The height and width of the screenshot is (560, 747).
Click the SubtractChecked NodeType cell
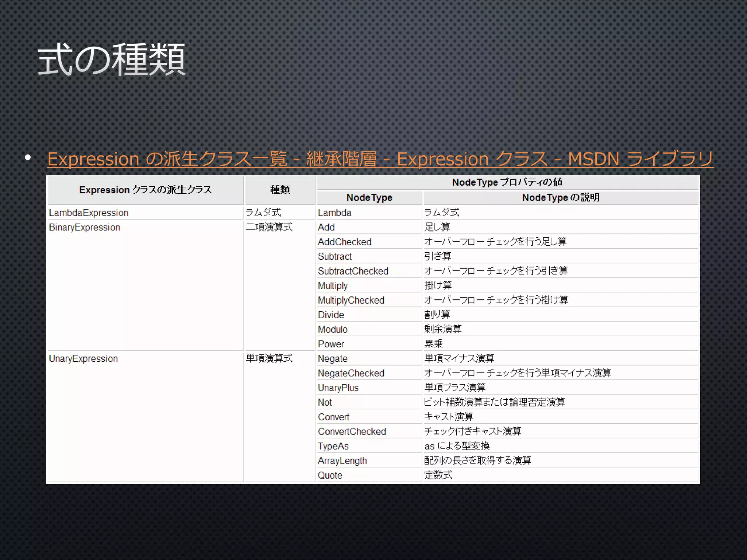[369, 271]
